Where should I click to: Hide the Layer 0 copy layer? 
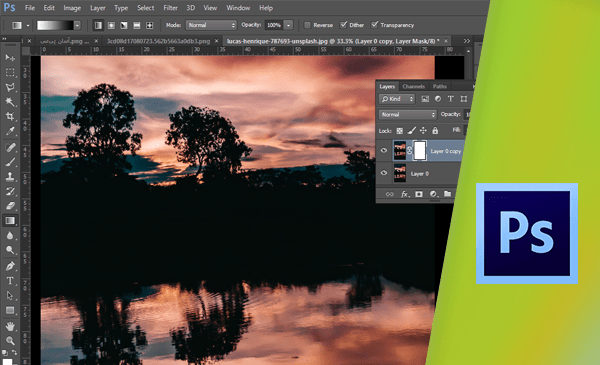click(x=384, y=151)
